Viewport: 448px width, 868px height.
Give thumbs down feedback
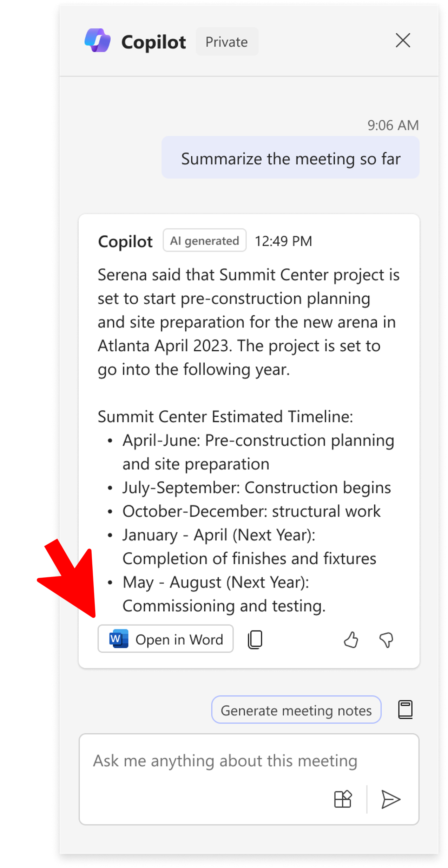(386, 640)
